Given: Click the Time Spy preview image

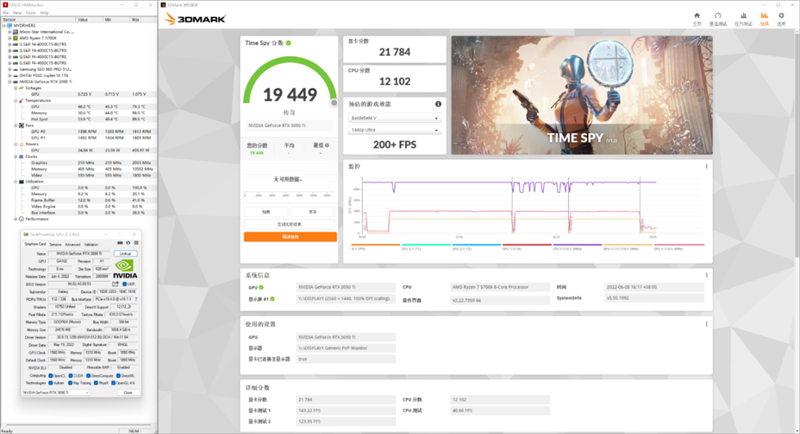Looking at the screenshot, I should point(582,95).
